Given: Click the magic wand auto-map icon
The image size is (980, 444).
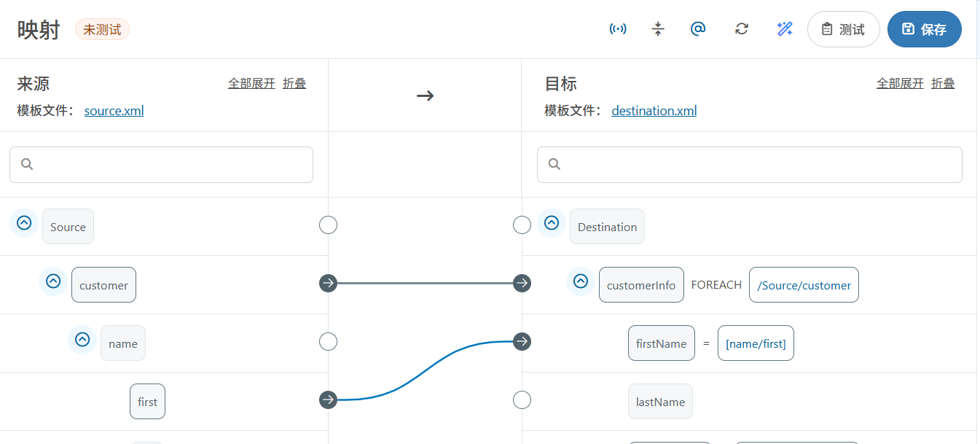Looking at the screenshot, I should (784, 29).
